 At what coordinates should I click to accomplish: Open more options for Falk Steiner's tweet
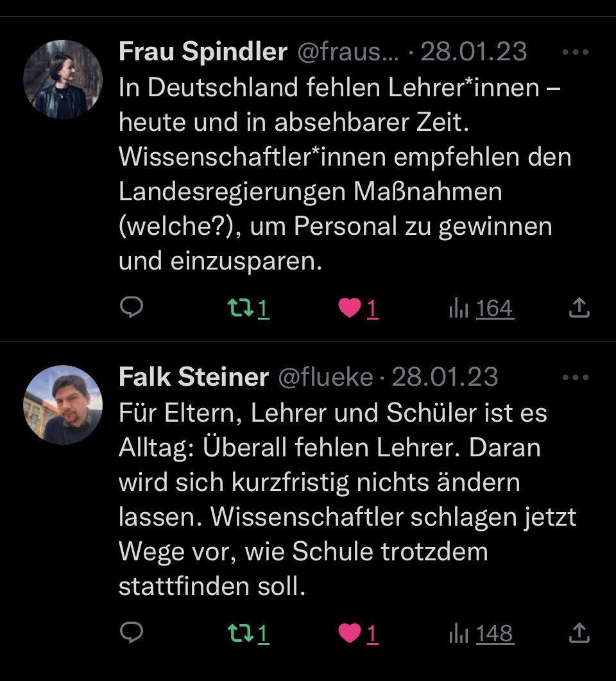pos(575,377)
